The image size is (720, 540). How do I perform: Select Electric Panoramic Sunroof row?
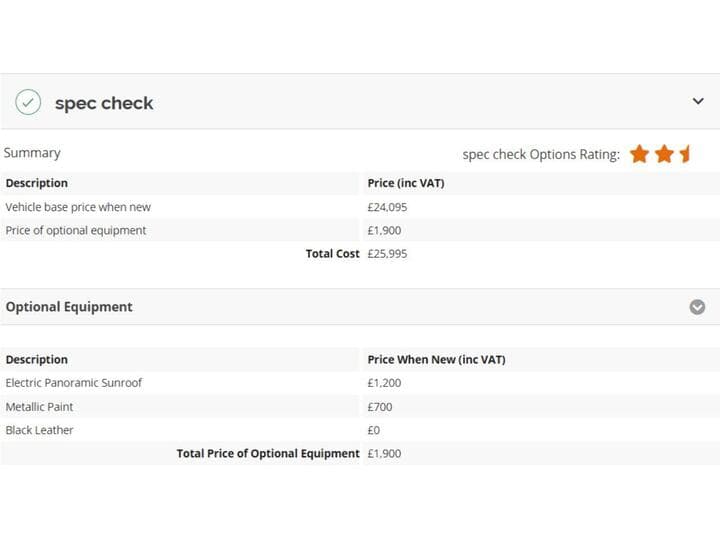pos(360,383)
